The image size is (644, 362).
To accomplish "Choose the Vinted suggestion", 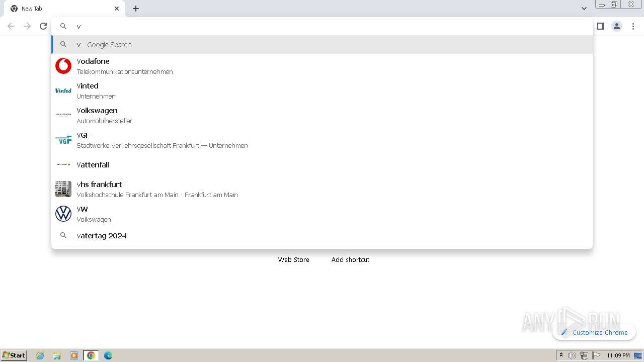I will 322,90.
